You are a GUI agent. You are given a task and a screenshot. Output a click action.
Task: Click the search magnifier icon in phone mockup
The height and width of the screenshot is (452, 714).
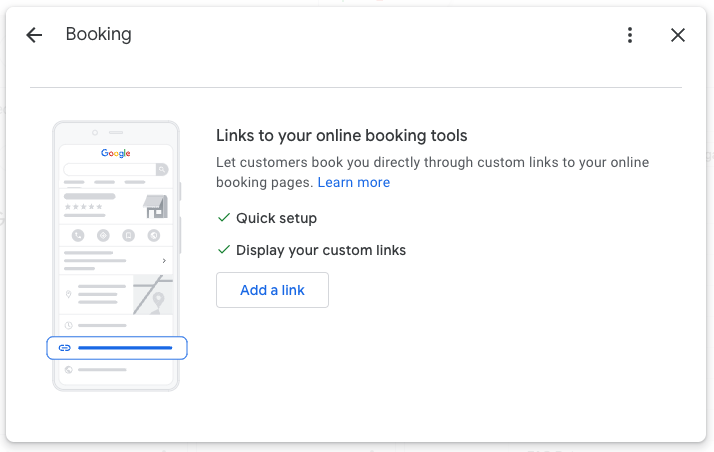(161, 170)
